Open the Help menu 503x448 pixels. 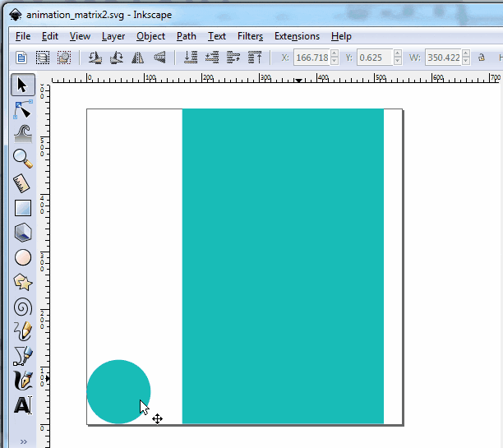click(x=341, y=36)
